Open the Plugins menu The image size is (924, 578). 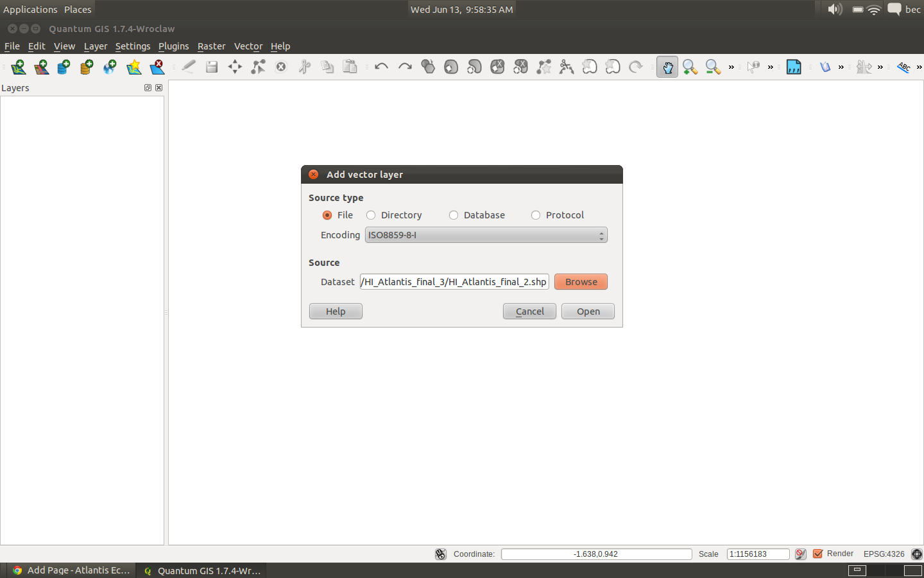click(x=173, y=46)
